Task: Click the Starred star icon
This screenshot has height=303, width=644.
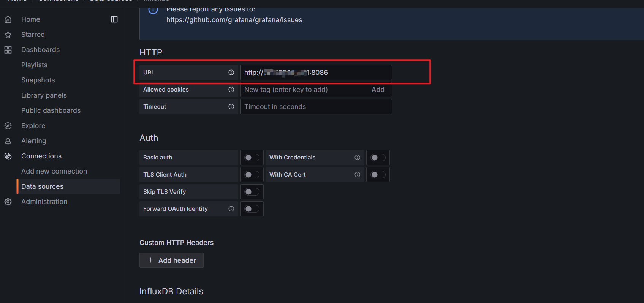Action: (x=8, y=35)
